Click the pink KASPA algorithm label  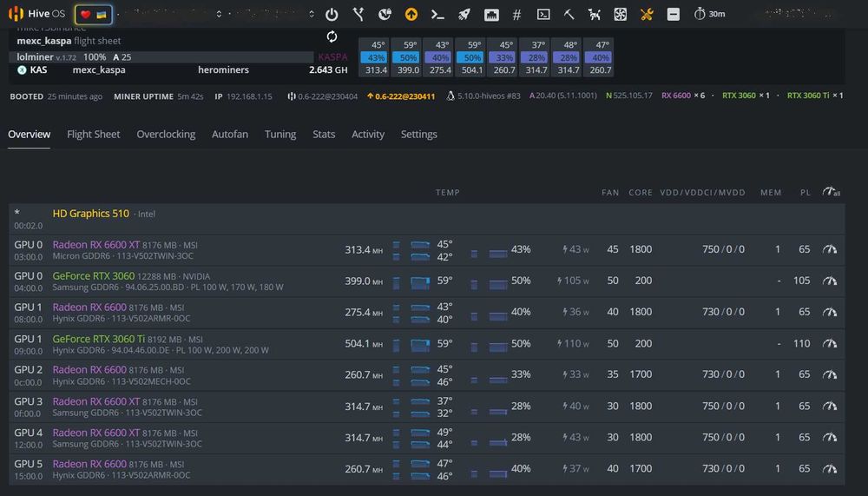(x=332, y=57)
